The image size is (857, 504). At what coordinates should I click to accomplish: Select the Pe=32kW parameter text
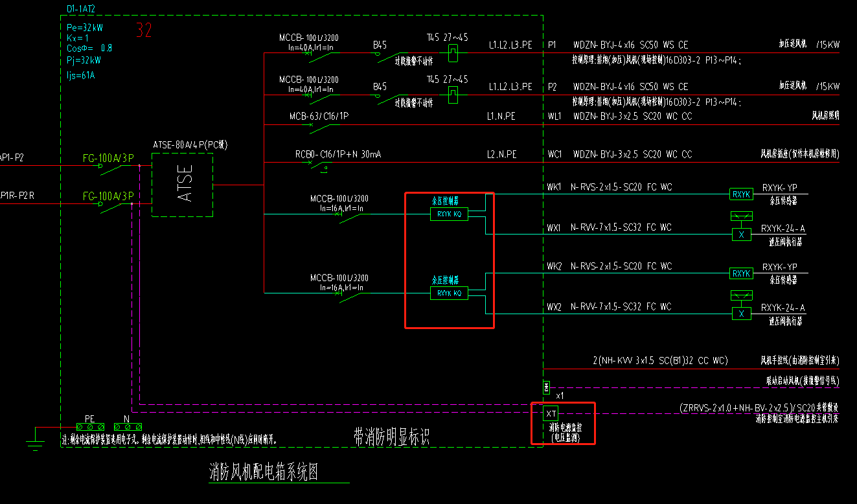click(84, 28)
